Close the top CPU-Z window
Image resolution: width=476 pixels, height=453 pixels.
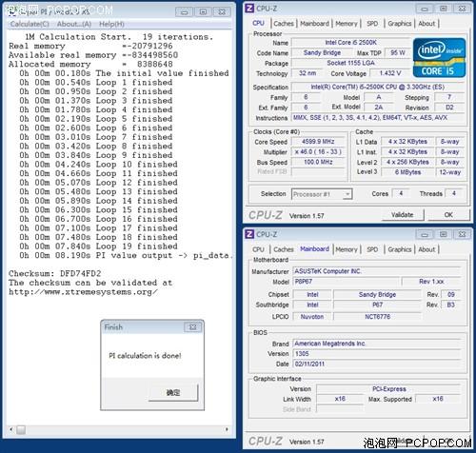tap(462, 9)
